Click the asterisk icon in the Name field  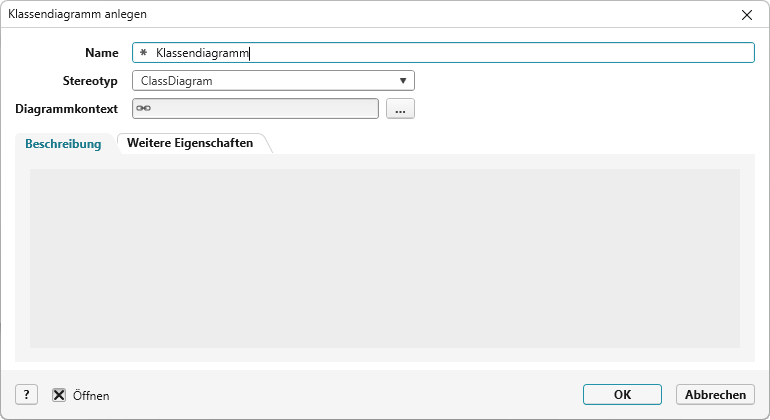143,53
